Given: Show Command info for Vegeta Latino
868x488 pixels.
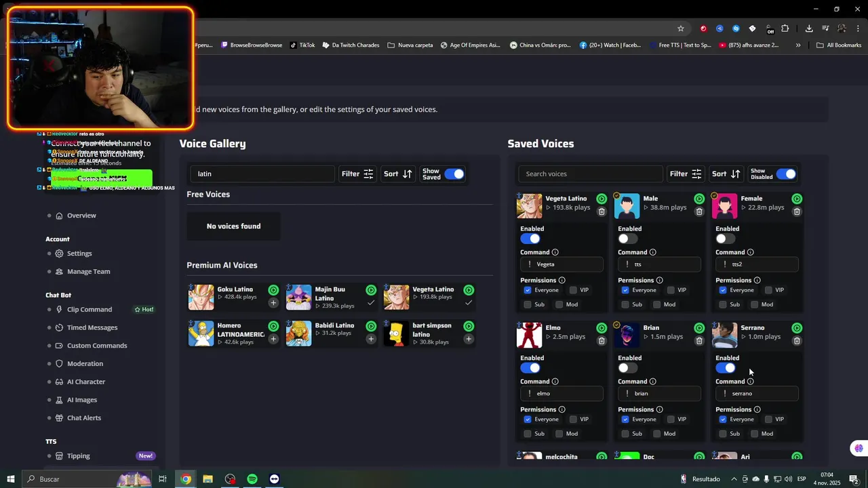Looking at the screenshot, I should click(x=555, y=252).
